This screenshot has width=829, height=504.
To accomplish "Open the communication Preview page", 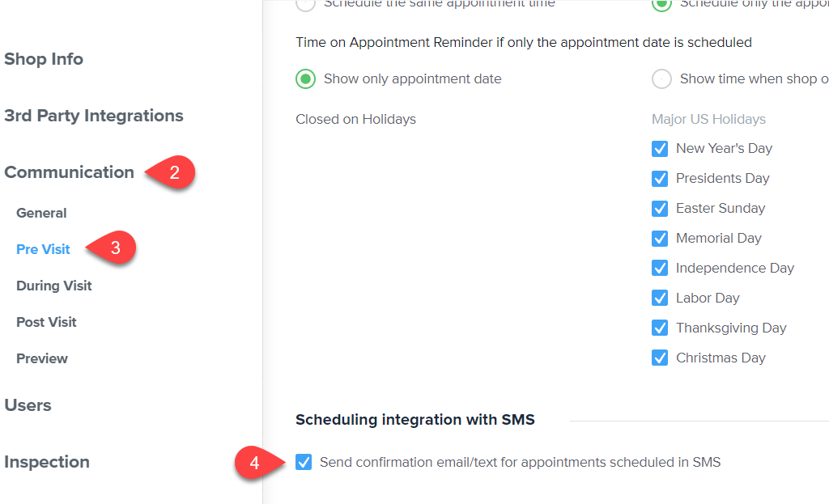I will [42, 358].
